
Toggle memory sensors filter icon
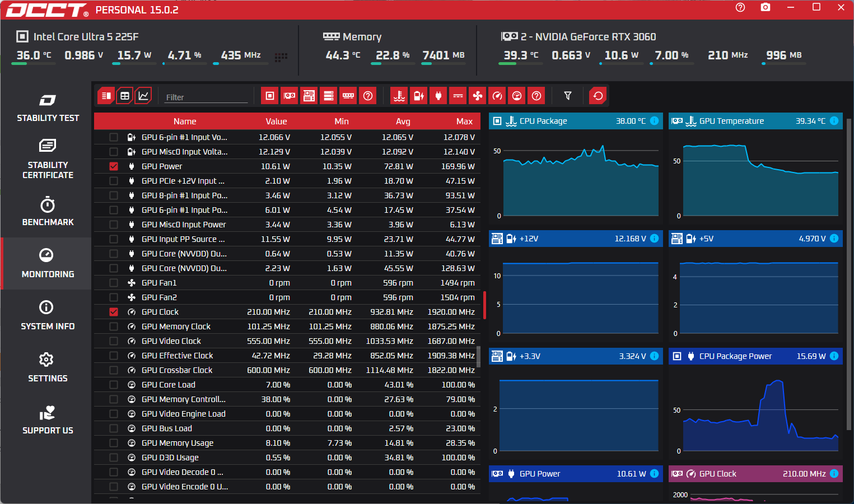tap(348, 96)
